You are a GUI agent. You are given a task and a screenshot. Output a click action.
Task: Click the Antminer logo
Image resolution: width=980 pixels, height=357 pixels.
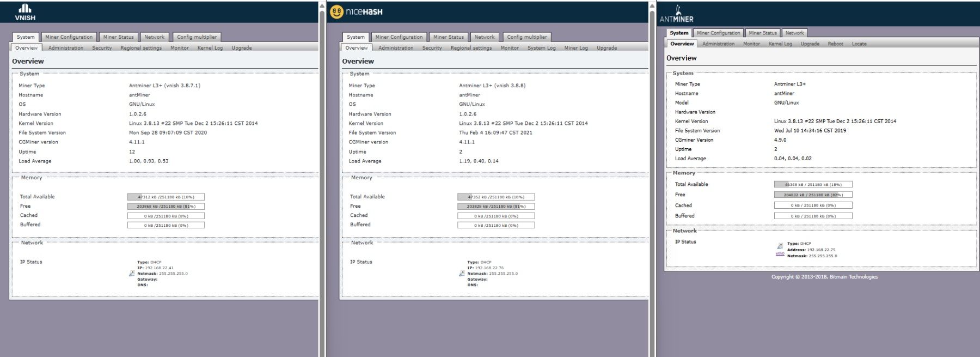pos(677,14)
